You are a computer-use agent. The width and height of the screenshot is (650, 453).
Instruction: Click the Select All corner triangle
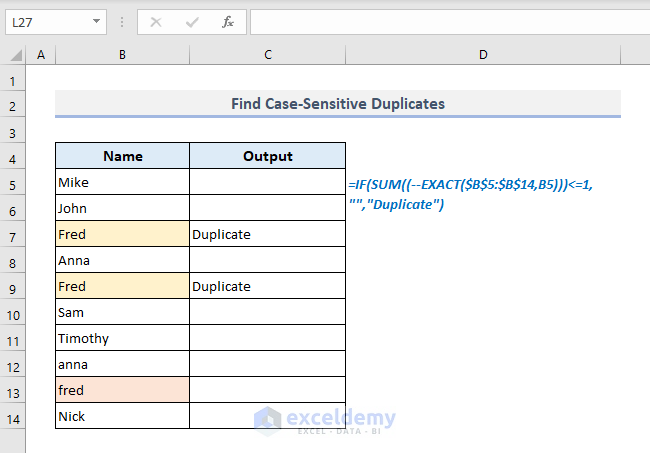click(x=14, y=55)
